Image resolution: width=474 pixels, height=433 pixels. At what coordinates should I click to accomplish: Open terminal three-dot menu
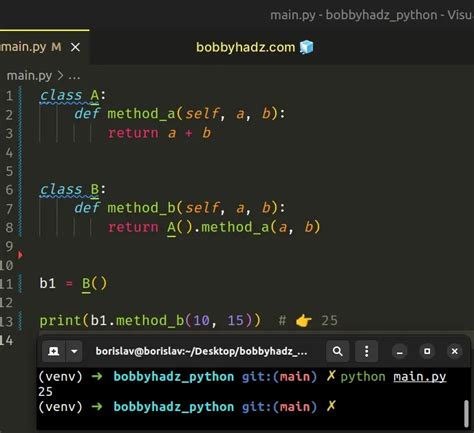pyautogui.click(x=366, y=351)
